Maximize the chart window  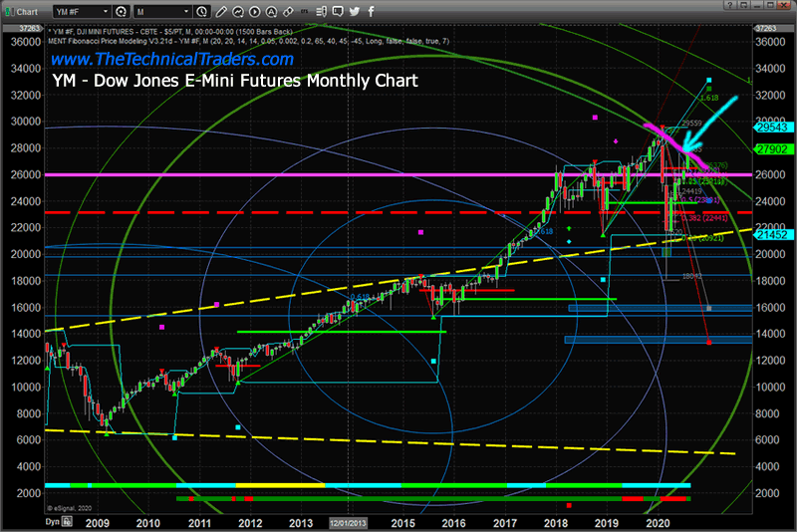(770, 5)
